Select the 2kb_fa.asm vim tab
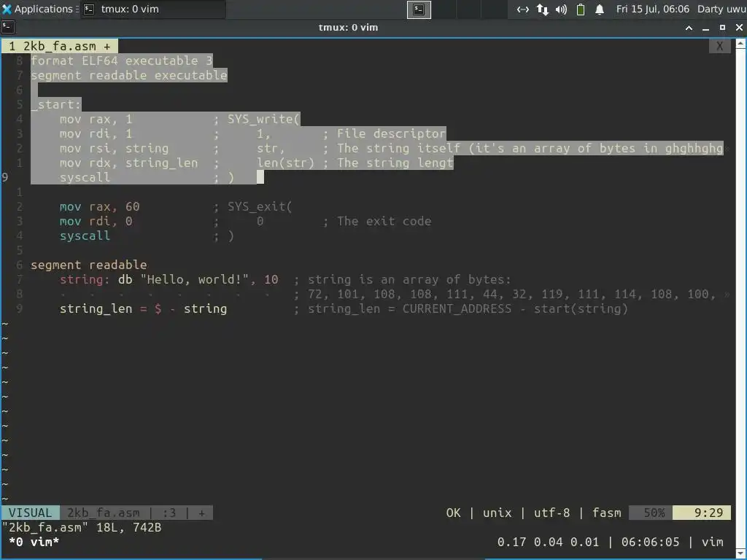 pyautogui.click(x=60, y=46)
